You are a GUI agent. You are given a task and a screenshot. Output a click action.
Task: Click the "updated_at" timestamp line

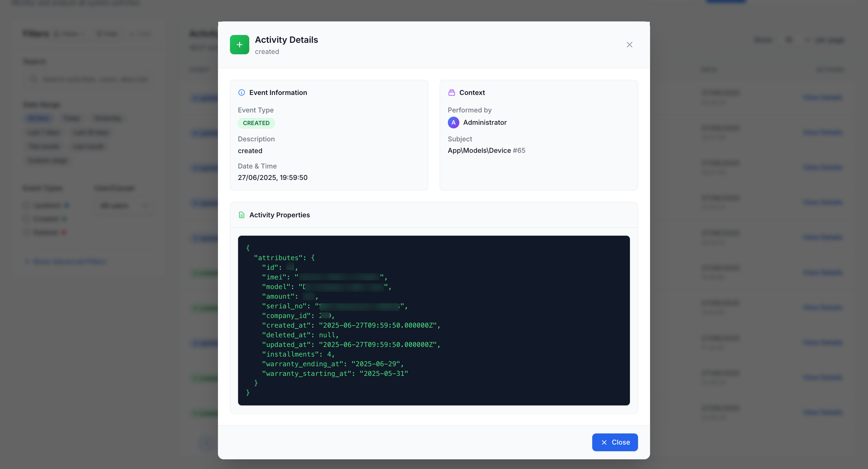[351, 344]
